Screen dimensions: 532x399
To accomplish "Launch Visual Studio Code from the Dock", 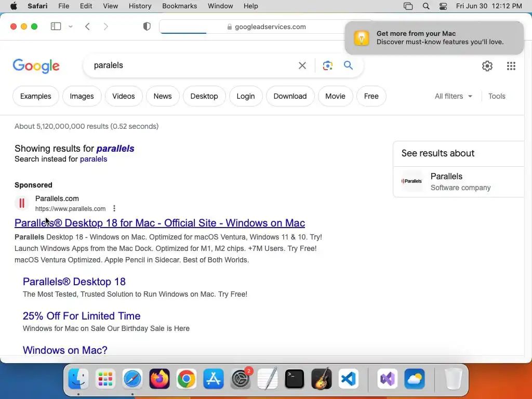I will (x=349, y=379).
